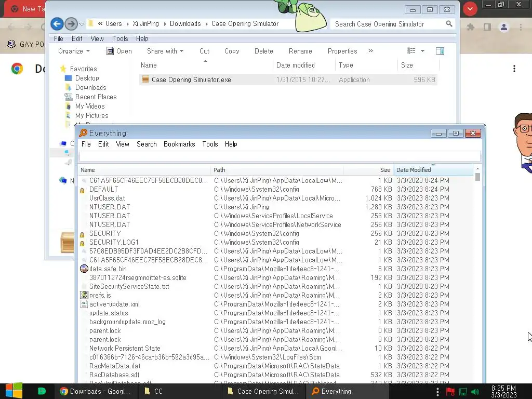Click Rename in Explorer toolbar

300,51
